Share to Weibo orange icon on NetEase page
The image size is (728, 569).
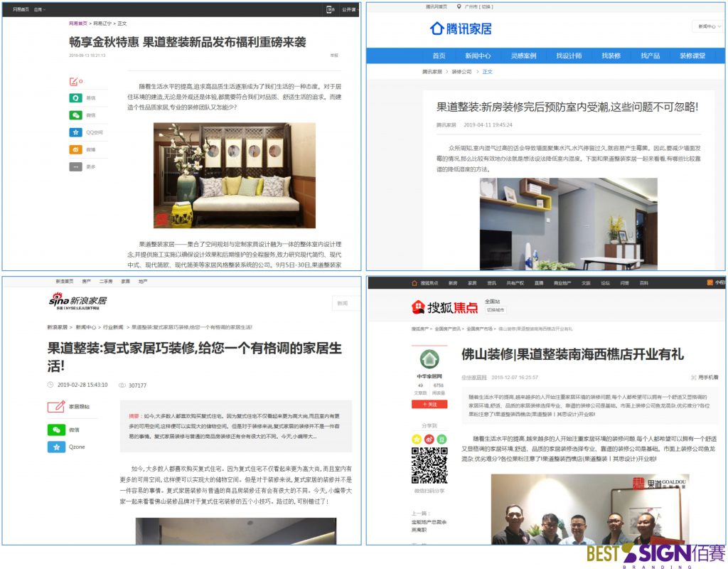(75, 149)
